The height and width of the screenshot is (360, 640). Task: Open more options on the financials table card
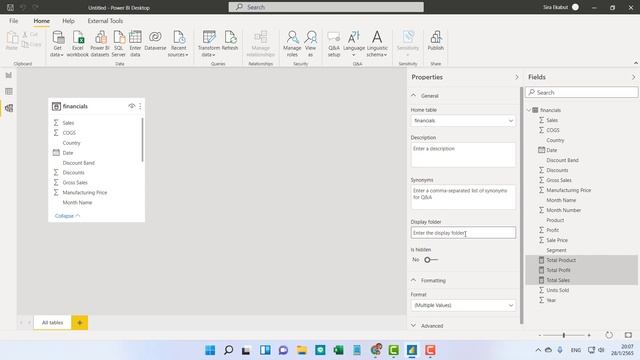click(140, 106)
